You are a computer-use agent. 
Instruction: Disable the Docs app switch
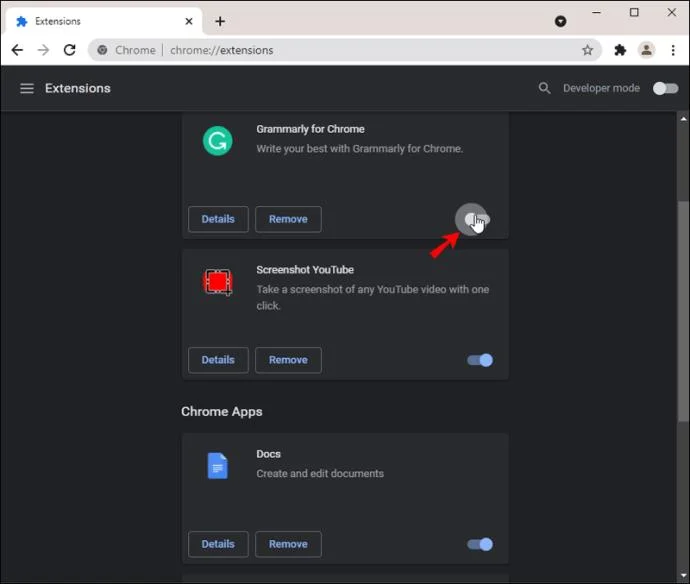(x=480, y=544)
